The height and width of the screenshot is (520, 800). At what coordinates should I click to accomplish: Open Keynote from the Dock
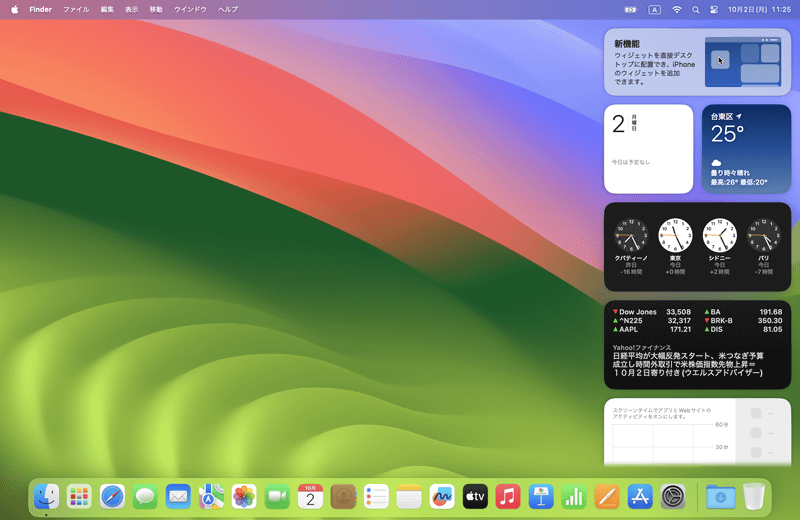point(541,497)
